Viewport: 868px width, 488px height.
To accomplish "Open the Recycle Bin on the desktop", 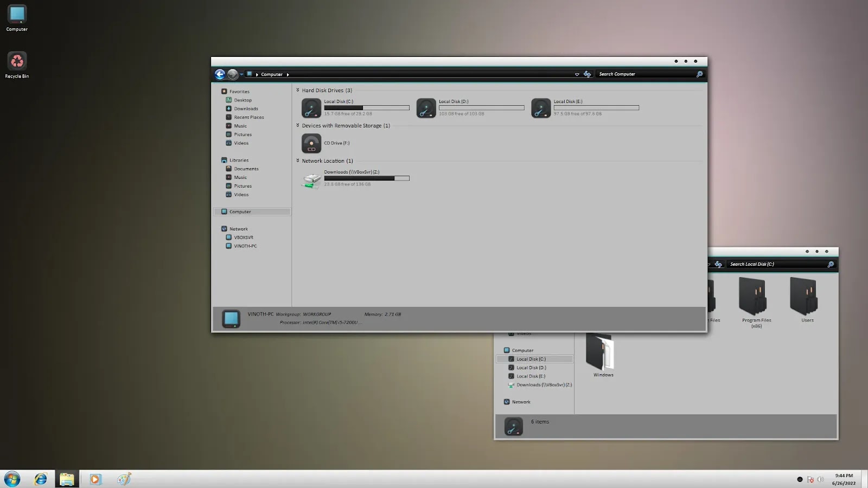I will coord(17,65).
